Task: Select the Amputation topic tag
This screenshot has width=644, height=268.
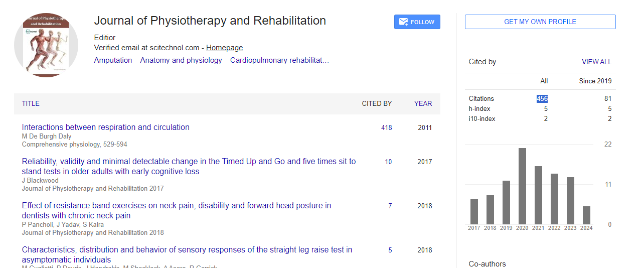Action: click(113, 60)
